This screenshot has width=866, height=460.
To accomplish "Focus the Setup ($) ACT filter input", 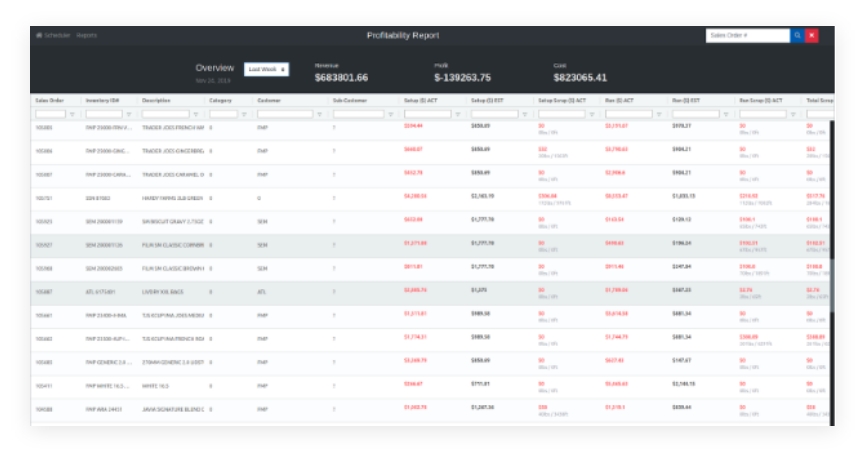I will click(x=427, y=114).
